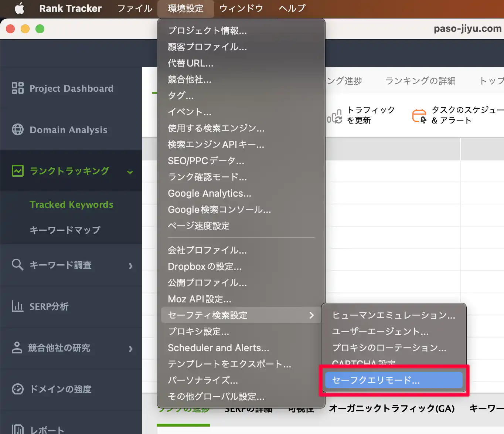The width and height of the screenshot is (504, 434).
Task: Open キーワードマップ sidebar entry
Action: point(65,230)
